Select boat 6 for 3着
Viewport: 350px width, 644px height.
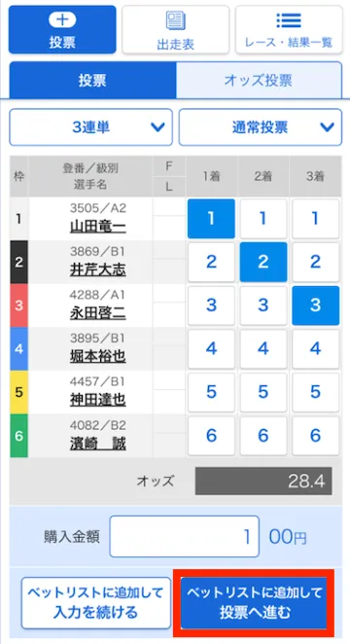[x=316, y=436]
